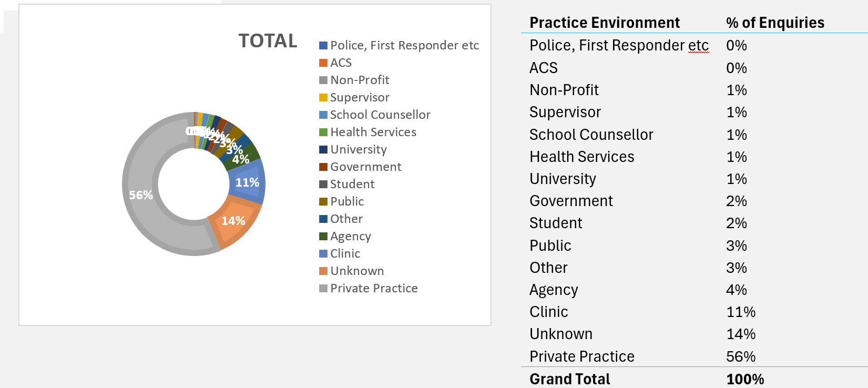Screen dimensions: 868x388
Task: Select the Student row label in table
Action: tap(556, 223)
